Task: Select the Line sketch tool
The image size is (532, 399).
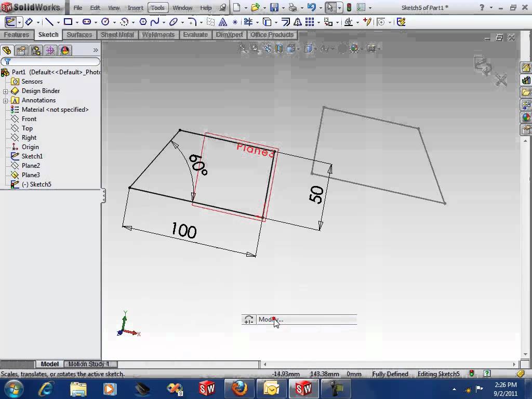Action: click(x=50, y=22)
